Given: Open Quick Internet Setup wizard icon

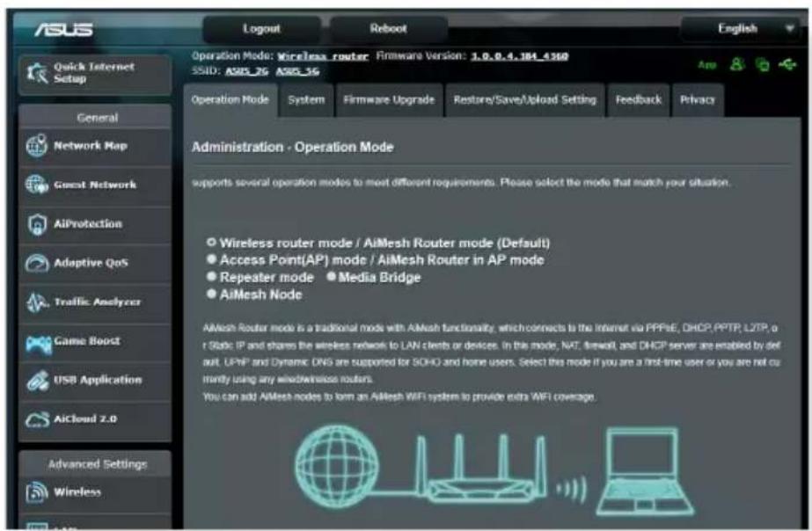Looking at the screenshot, I should pos(37,73).
